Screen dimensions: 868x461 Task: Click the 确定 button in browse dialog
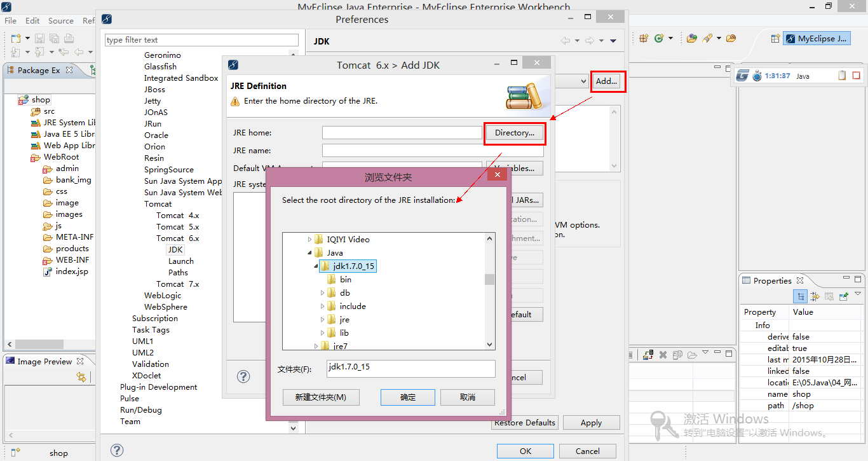point(408,397)
